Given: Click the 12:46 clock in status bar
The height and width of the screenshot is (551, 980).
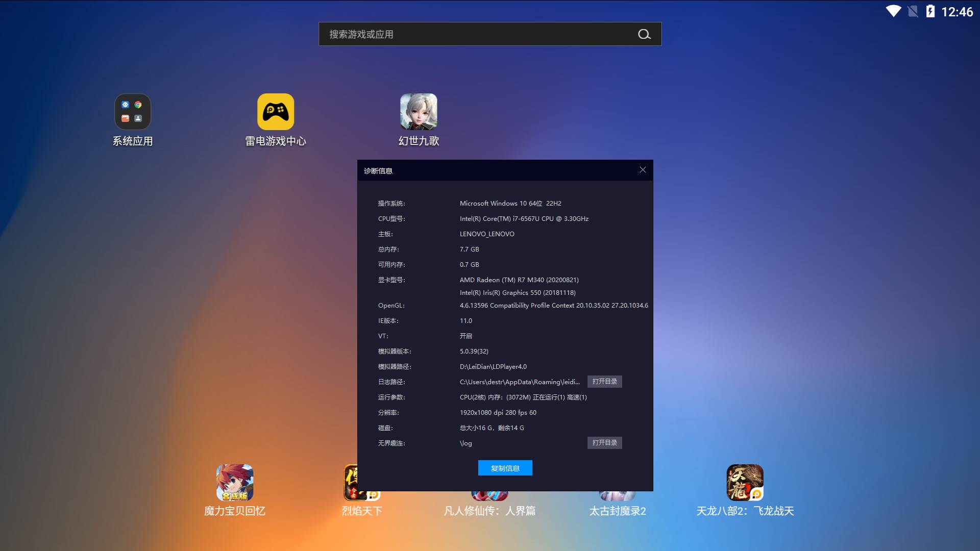Looking at the screenshot, I should 957,12.
